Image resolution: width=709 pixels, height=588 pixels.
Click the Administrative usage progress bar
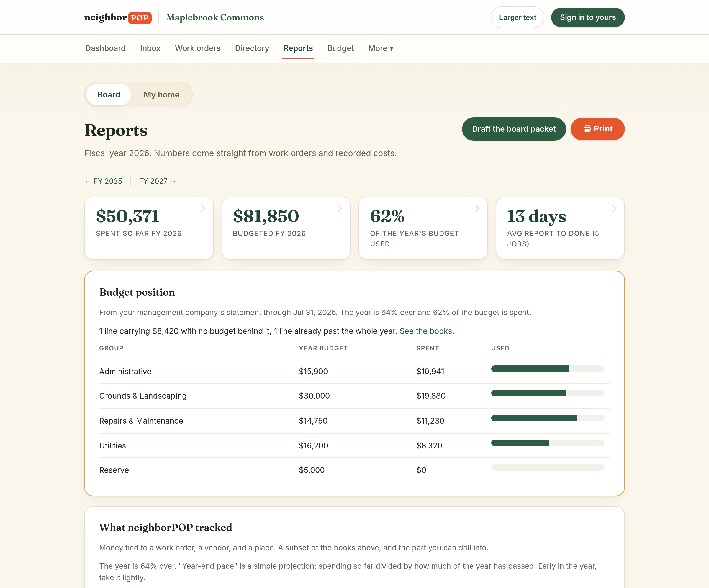click(x=547, y=368)
